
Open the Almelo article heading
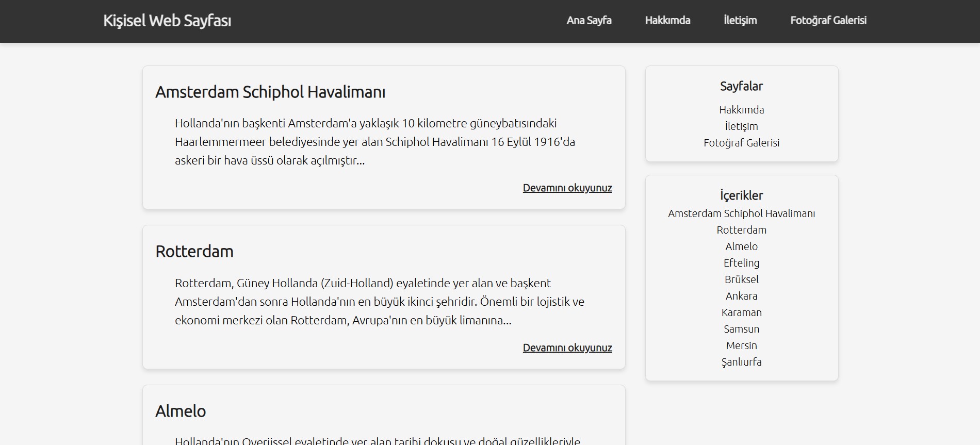coord(181,411)
